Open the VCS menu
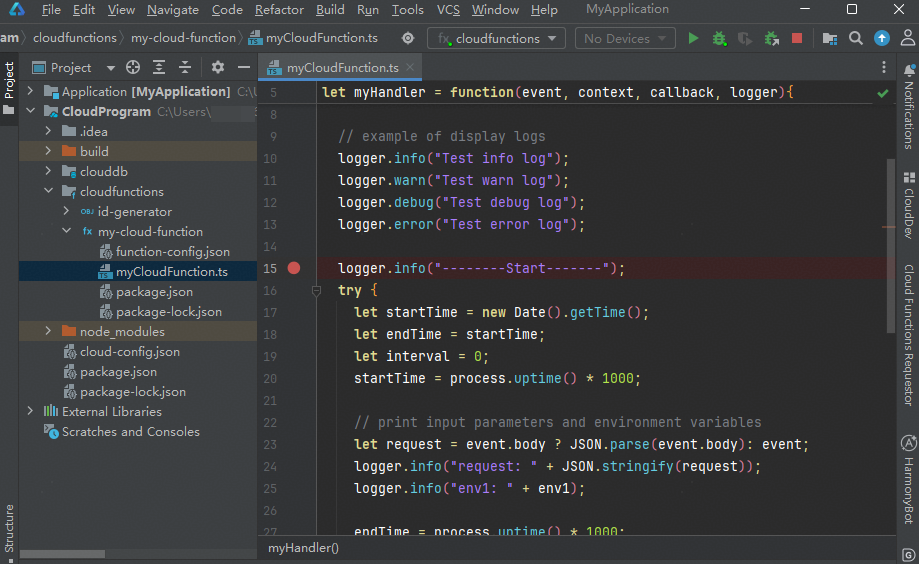 (449, 10)
